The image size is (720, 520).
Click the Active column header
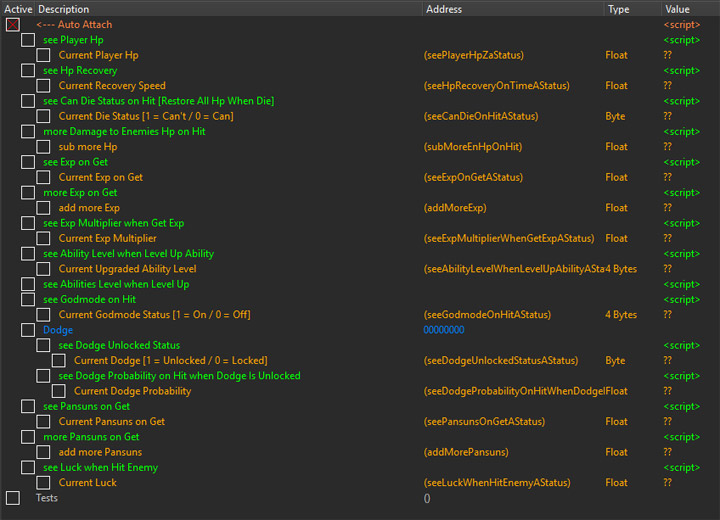[x=17, y=8]
